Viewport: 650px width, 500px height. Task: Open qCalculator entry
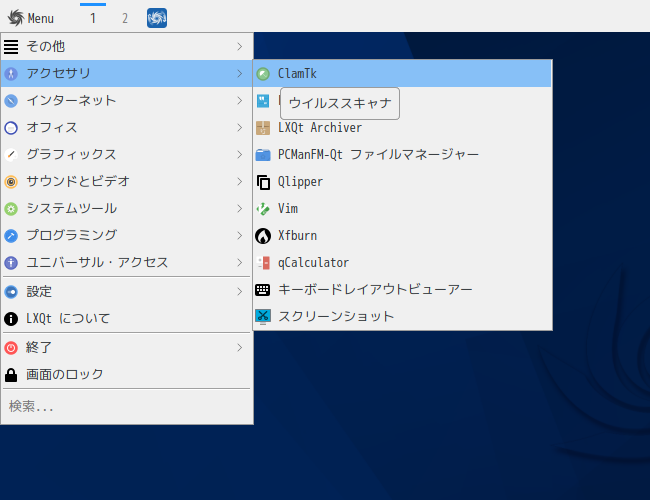pyautogui.click(x=403, y=262)
